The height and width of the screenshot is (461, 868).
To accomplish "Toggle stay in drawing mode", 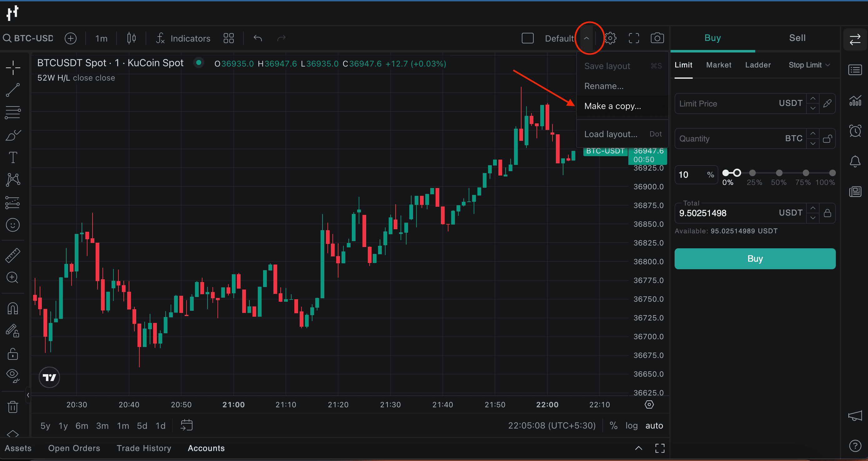I will (13, 330).
